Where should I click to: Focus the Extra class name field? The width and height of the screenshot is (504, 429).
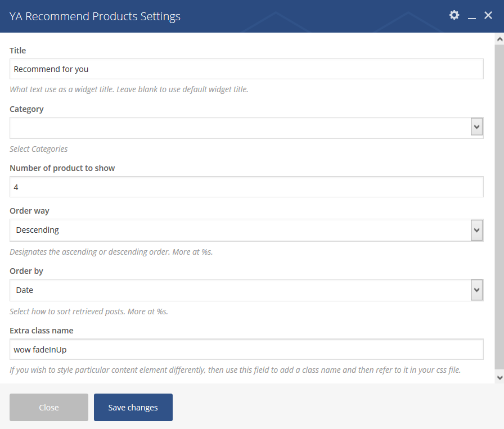click(x=246, y=349)
